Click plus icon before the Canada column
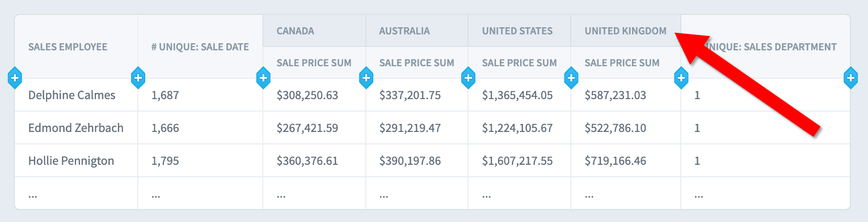868x222 pixels. (x=263, y=78)
